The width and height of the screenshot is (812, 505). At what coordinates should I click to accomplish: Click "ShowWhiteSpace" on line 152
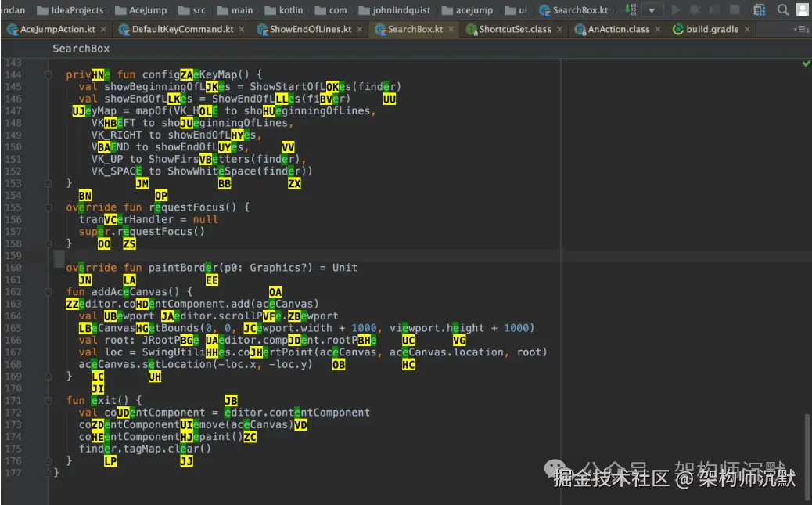212,171
